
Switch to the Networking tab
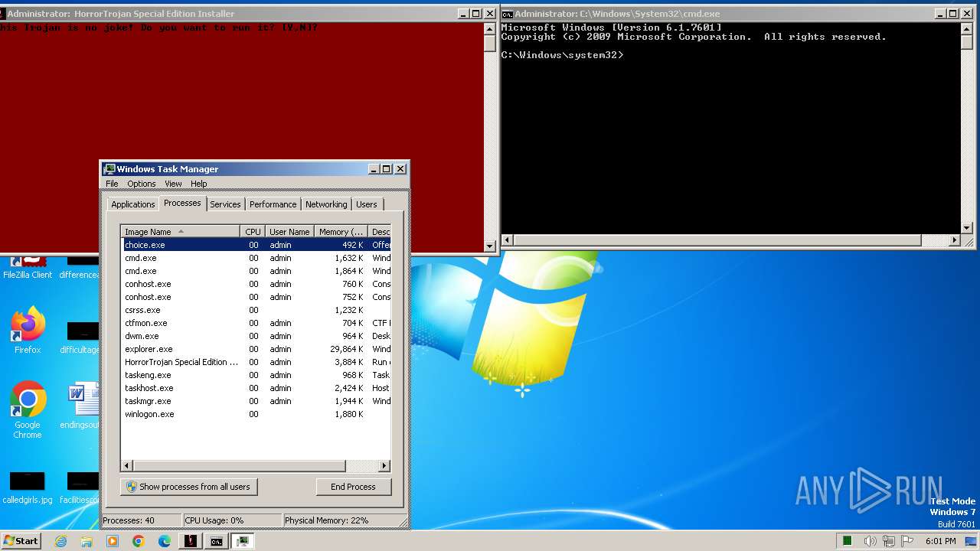click(326, 204)
